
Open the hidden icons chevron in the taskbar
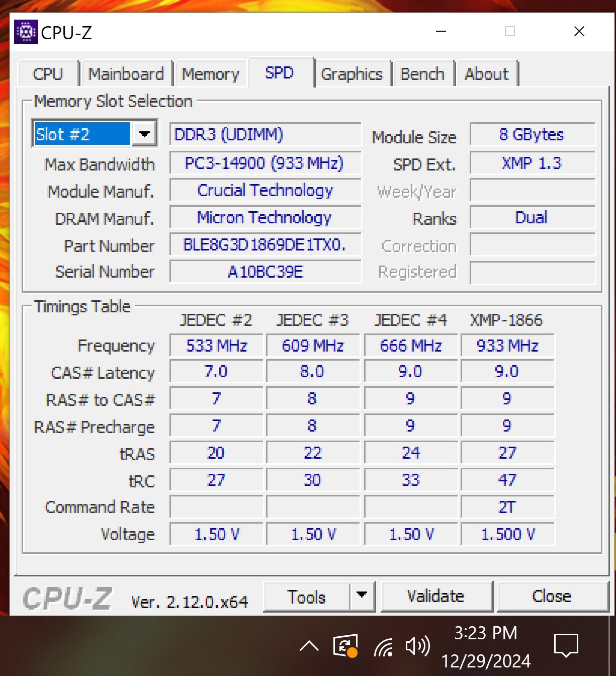[309, 646]
